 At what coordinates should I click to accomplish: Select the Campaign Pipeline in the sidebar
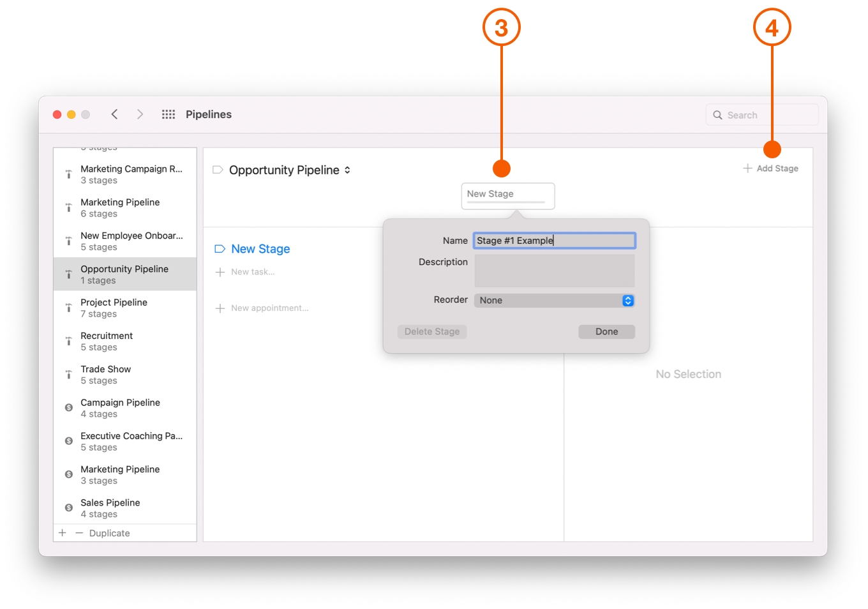tap(124, 408)
